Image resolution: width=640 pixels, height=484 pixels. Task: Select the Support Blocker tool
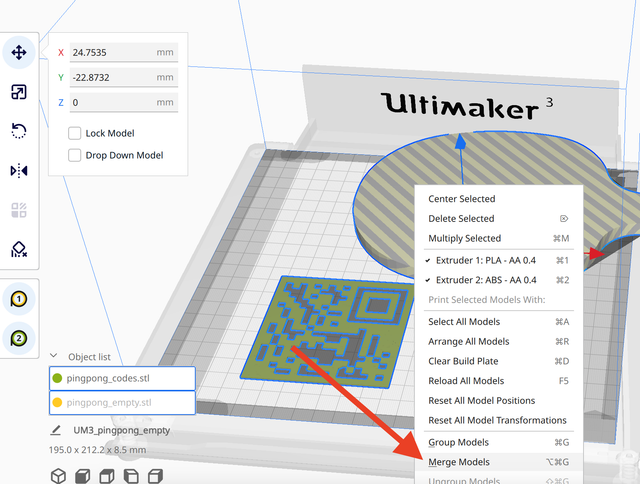point(19,249)
